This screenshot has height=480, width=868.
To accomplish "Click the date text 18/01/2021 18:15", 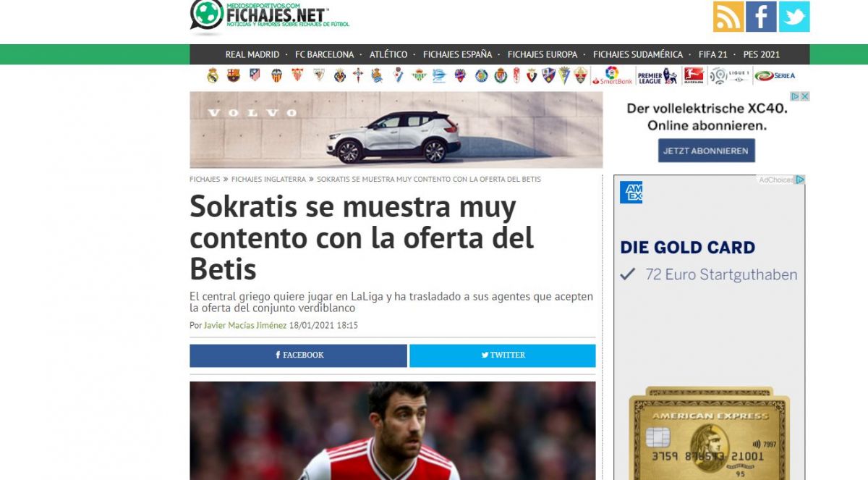I will (323, 326).
